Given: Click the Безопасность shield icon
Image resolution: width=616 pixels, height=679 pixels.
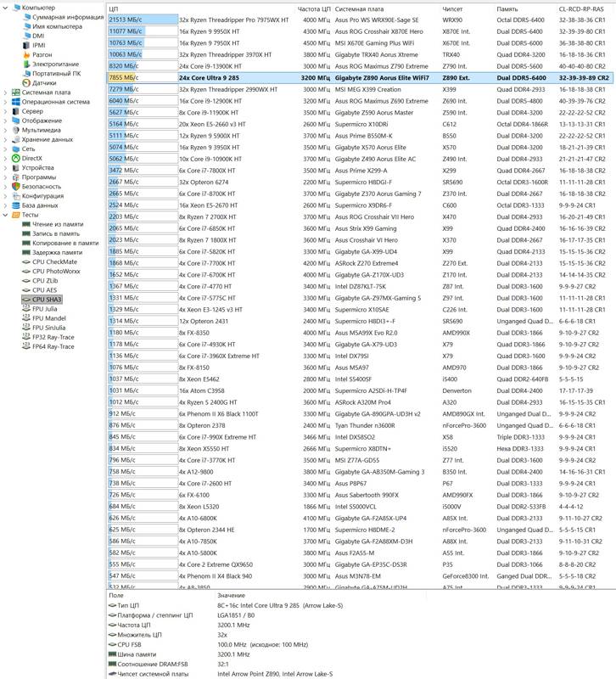Looking at the screenshot, I should 15,186.
